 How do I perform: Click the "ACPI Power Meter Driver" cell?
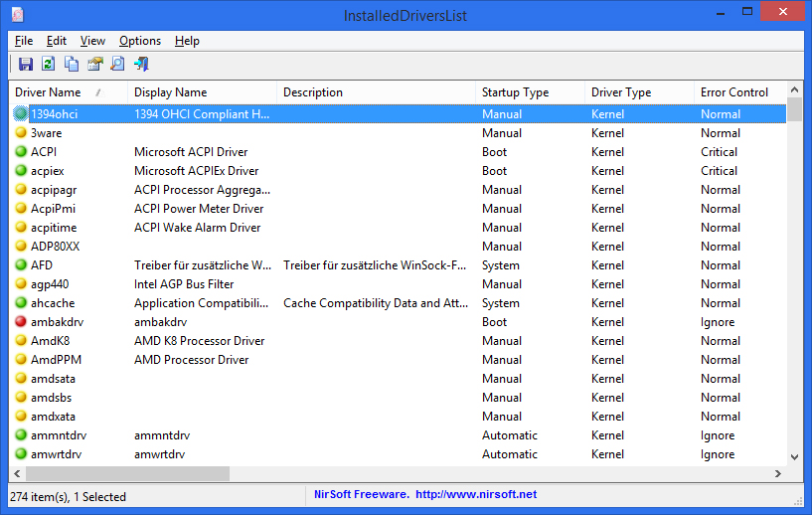199,208
